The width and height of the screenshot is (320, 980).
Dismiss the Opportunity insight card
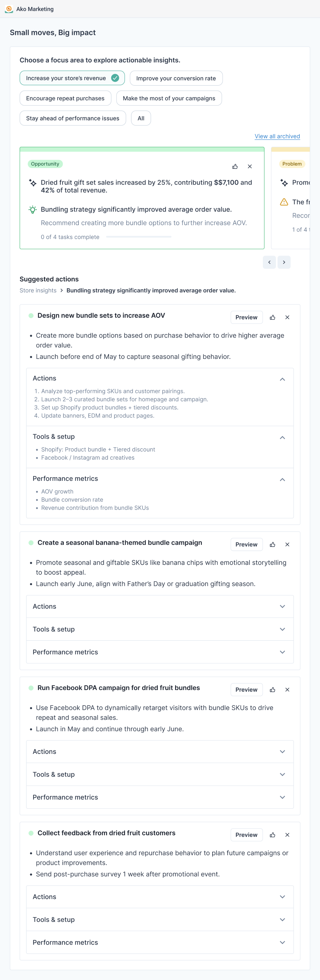[x=250, y=167]
